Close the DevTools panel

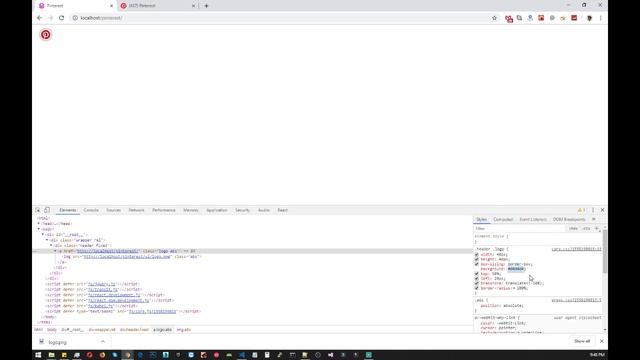pyautogui.click(x=602, y=210)
